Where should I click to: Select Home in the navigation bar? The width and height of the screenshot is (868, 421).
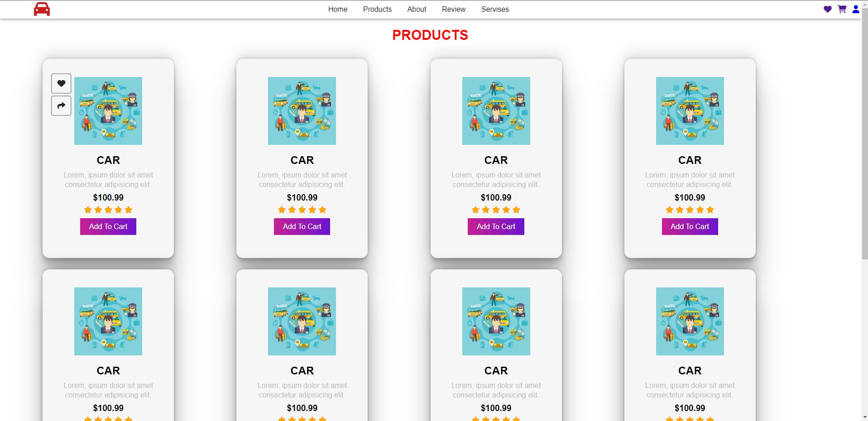pyautogui.click(x=337, y=9)
